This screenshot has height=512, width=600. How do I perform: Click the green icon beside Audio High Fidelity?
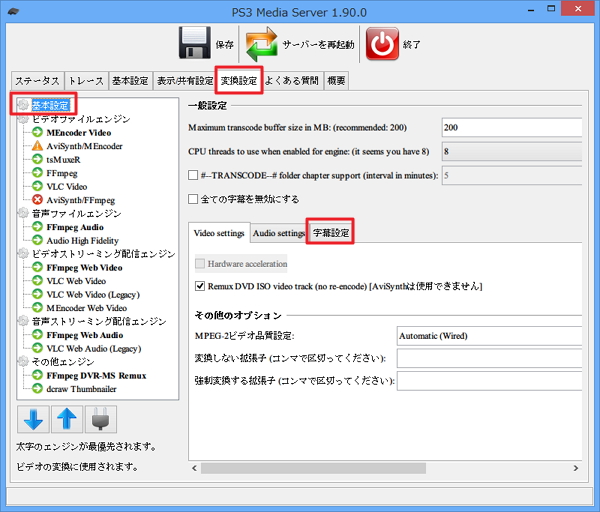pos(37,240)
